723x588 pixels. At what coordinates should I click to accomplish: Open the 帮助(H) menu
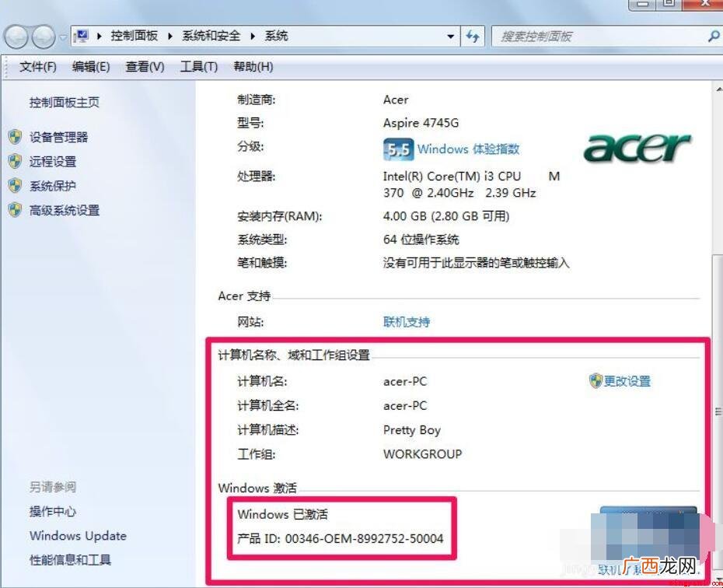[x=253, y=67]
